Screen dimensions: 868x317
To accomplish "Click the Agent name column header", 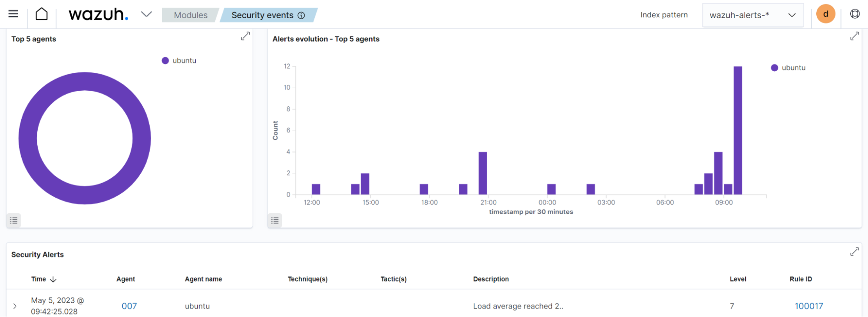I will coord(203,279).
